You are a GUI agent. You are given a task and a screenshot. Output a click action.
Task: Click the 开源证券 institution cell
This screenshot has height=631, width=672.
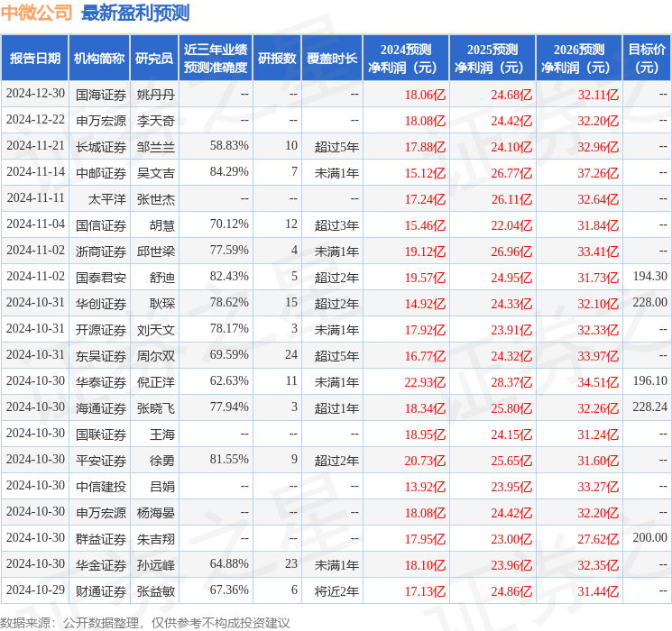pos(101,330)
